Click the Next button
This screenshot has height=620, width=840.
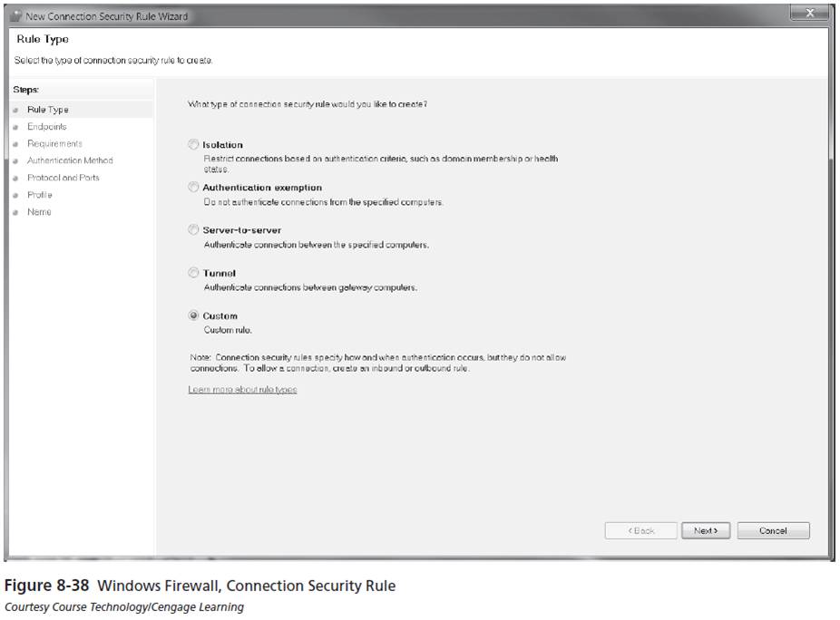pyautogui.click(x=706, y=530)
